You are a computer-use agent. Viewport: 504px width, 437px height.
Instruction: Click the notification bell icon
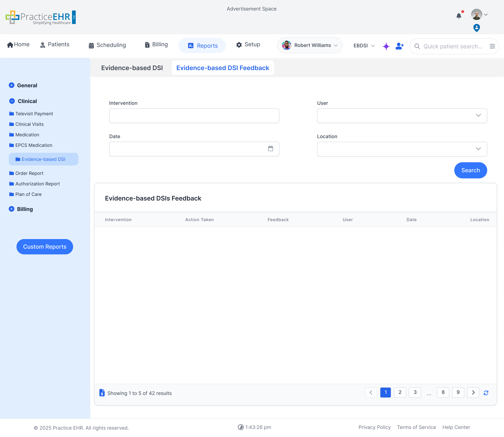coord(459,16)
